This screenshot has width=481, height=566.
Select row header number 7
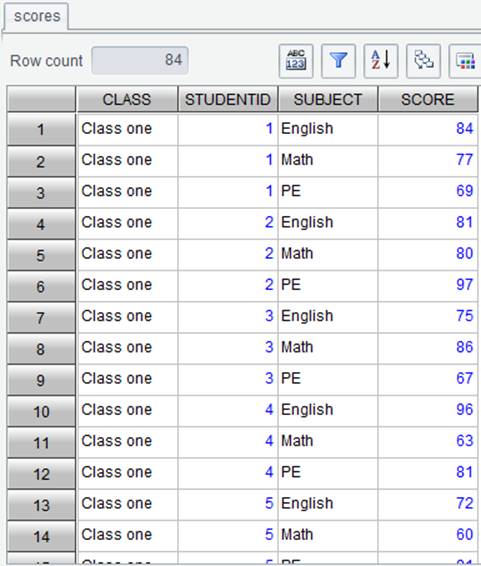[41, 317]
